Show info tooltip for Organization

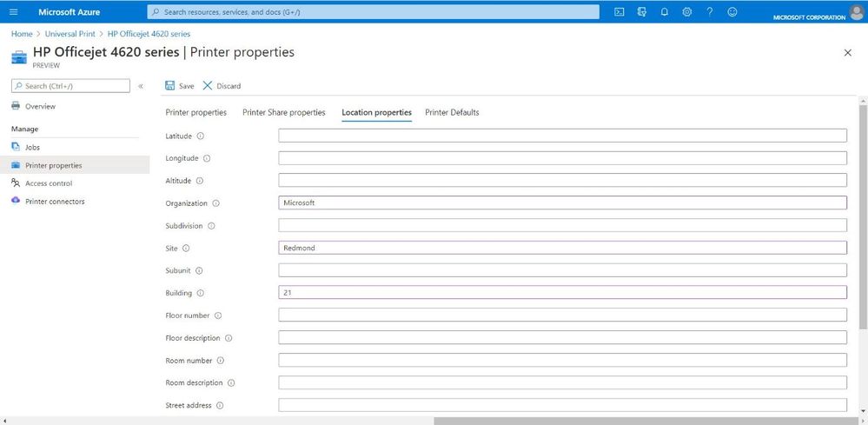pos(215,203)
